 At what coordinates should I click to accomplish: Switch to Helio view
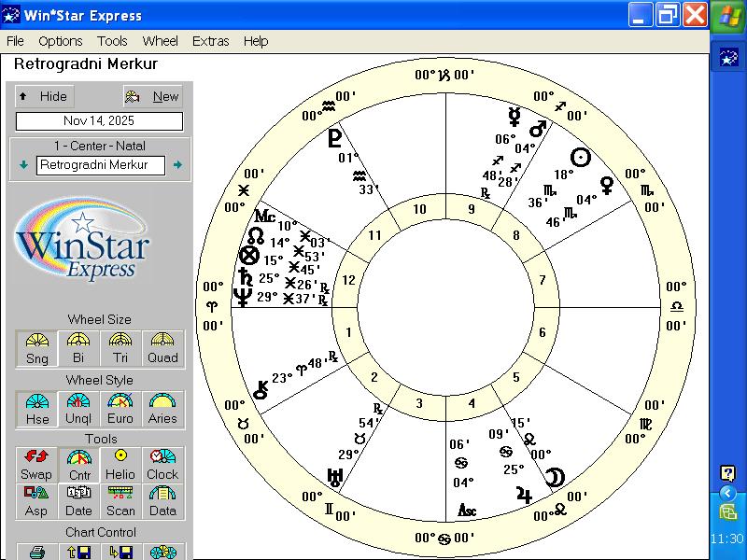120,464
